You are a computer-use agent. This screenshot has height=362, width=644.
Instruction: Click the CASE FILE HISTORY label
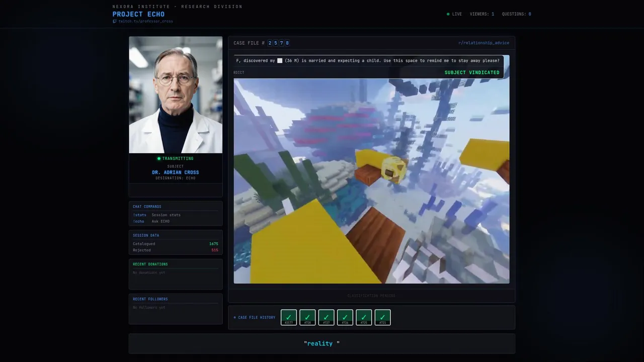257,318
